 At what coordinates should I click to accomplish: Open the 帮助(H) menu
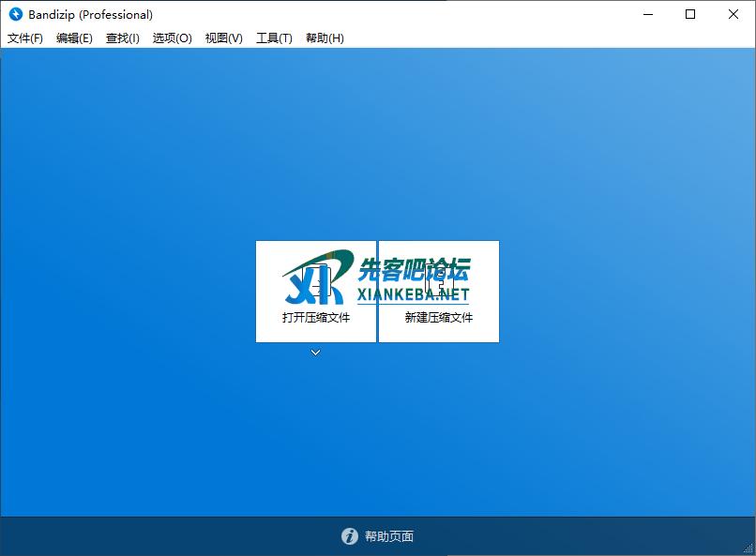325,38
